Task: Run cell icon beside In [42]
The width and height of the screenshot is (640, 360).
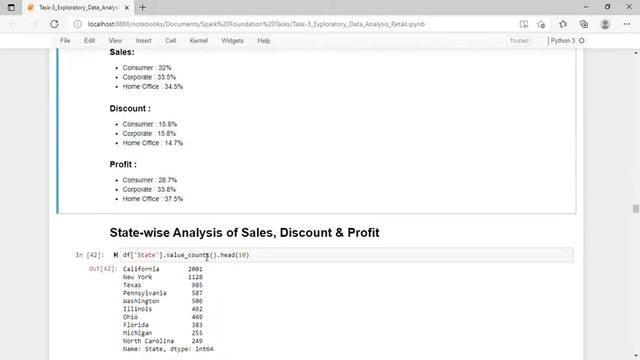Action: tap(116, 255)
